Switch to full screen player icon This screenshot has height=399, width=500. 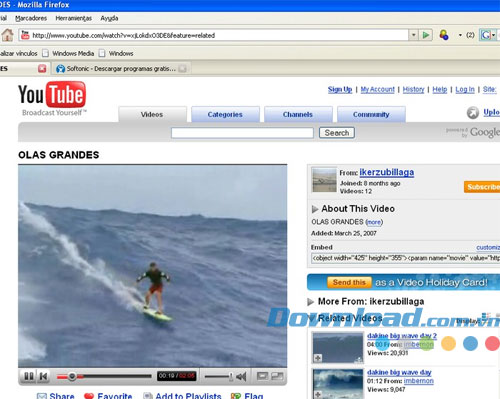(277, 376)
